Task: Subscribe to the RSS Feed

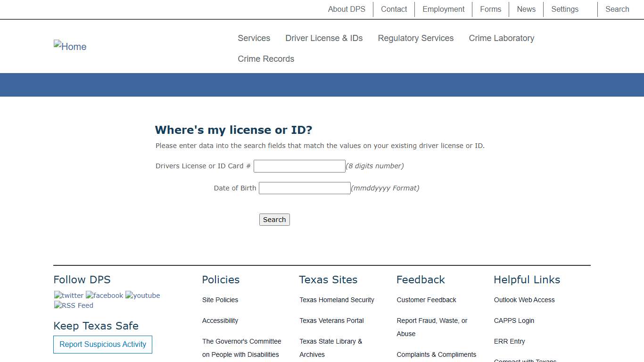Action: tap(73, 305)
